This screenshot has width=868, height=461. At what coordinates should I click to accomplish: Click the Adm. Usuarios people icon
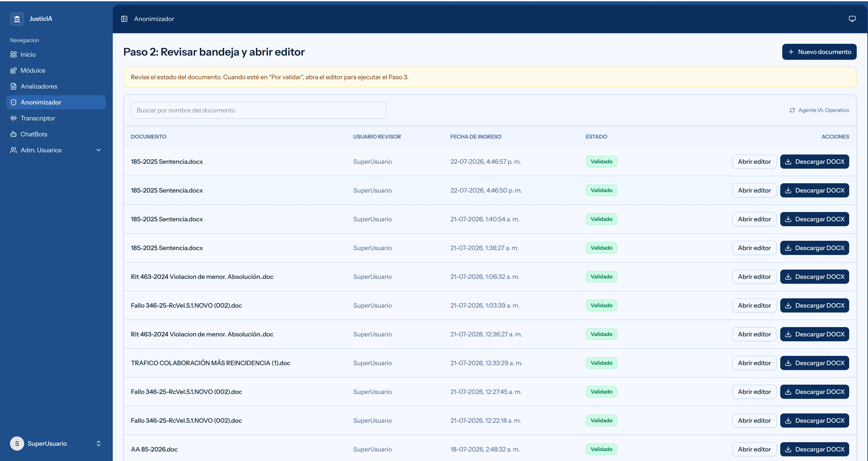point(14,150)
